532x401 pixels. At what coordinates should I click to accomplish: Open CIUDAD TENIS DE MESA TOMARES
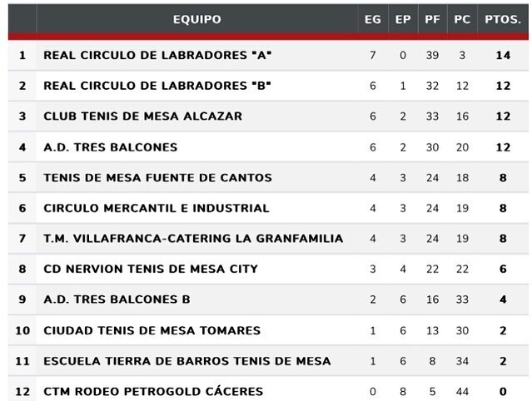pos(152,330)
